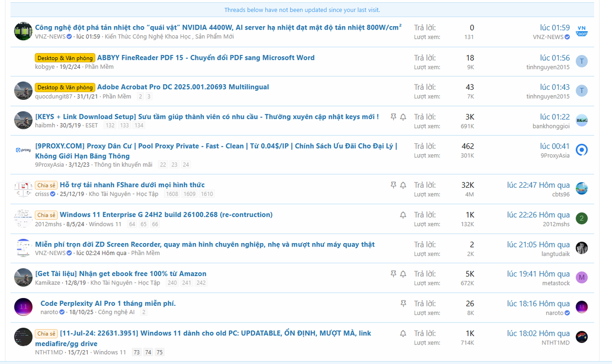Click green 2012mshs last-poster avatar
612x364 pixels.
point(581,218)
